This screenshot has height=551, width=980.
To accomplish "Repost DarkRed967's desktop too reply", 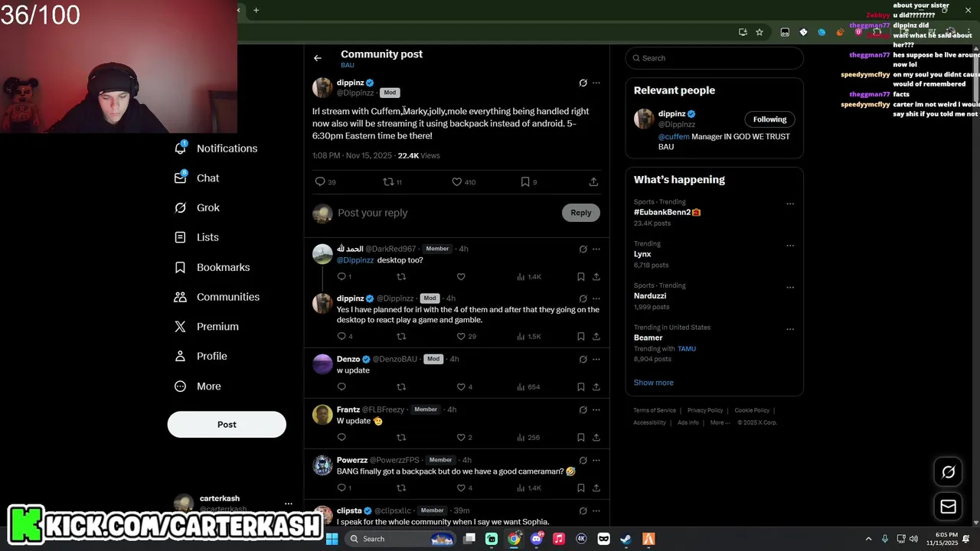I will pyautogui.click(x=401, y=277).
